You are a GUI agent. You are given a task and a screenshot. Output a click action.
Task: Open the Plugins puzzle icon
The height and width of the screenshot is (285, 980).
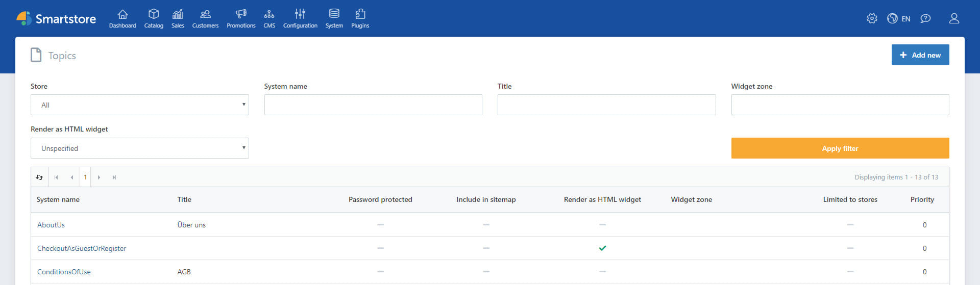point(360,14)
